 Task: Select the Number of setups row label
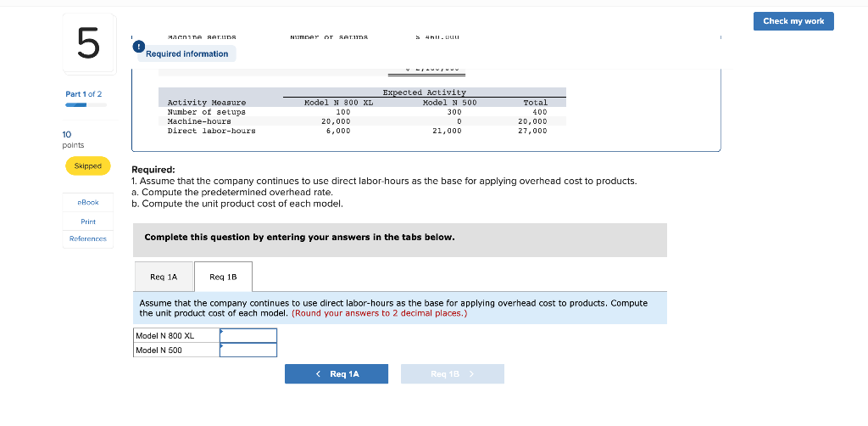pos(207,112)
